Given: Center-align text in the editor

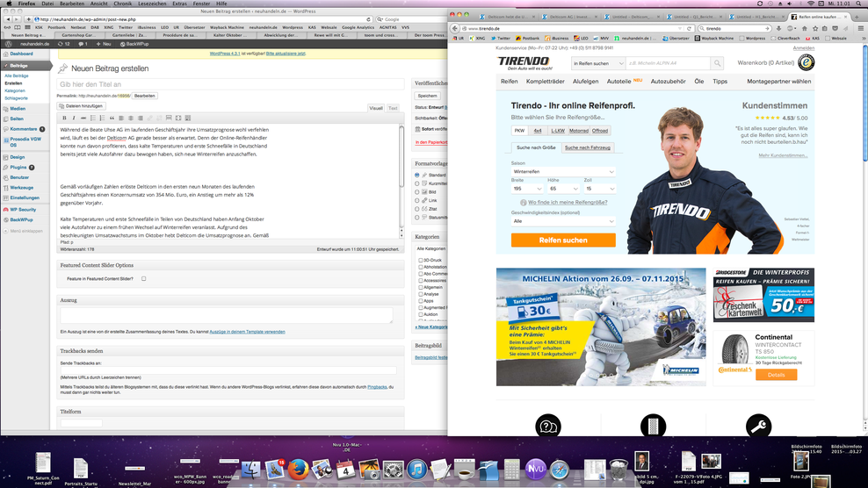Looking at the screenshot, I should click(131, 118).
